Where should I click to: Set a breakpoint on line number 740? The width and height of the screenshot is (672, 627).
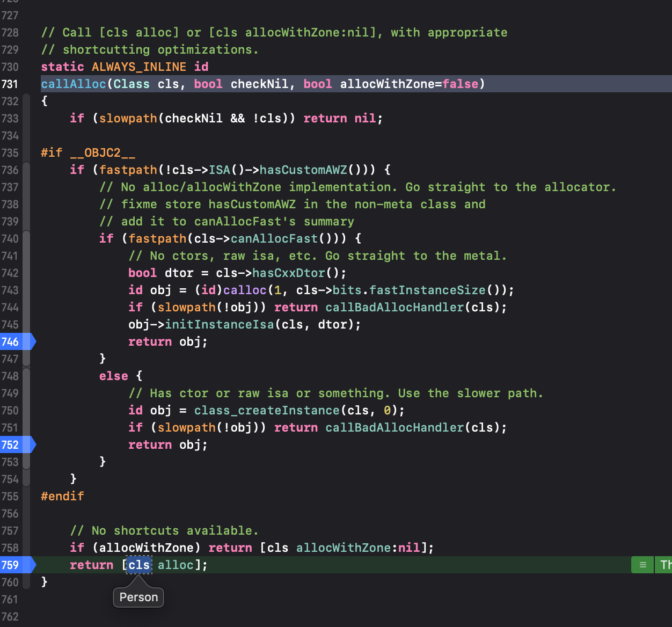[10, 238]
